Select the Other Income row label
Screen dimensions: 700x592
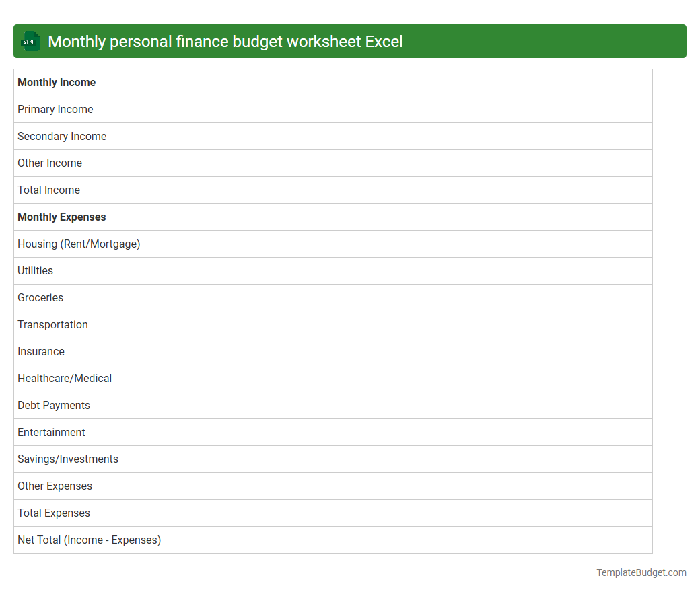50,163
